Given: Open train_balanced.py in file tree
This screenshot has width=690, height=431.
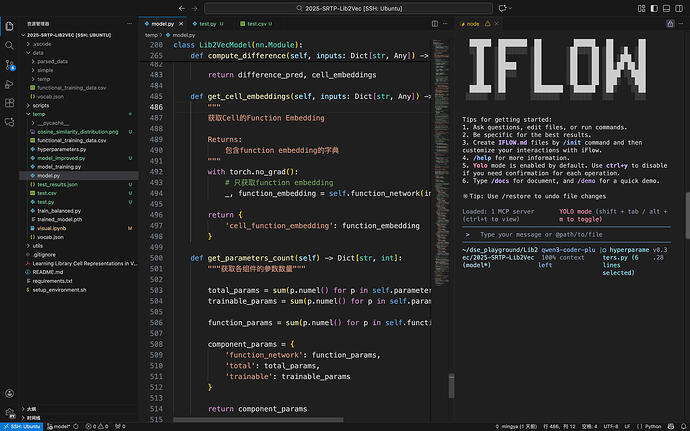Looking at the screenshot, I should tap(59, 211).
